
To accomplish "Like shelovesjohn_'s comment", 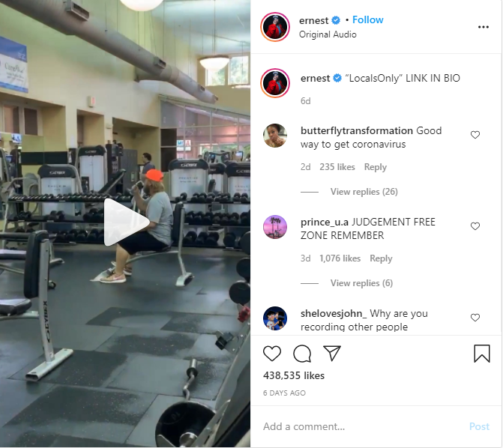I will pyautogui.click(x=475, y=318).
